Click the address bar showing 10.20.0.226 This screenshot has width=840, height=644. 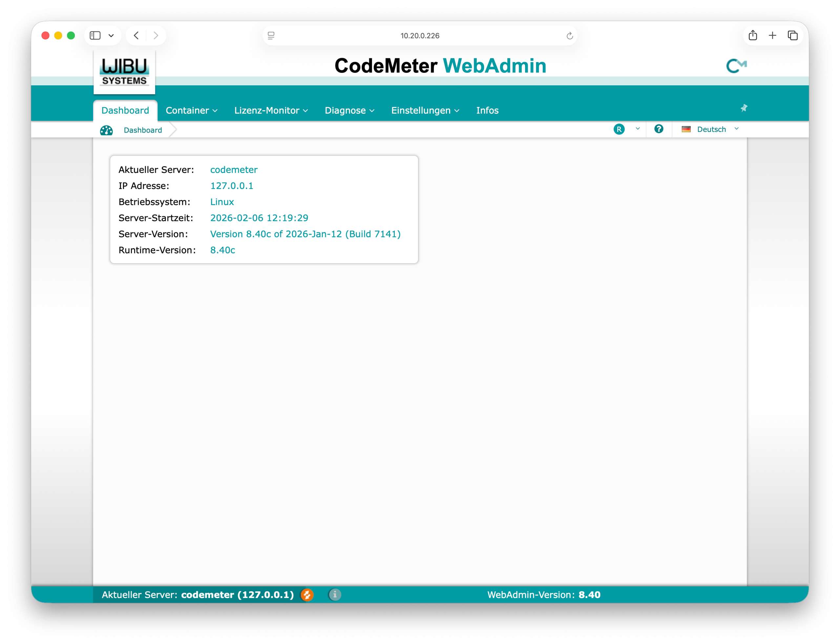tap(420, 36)
